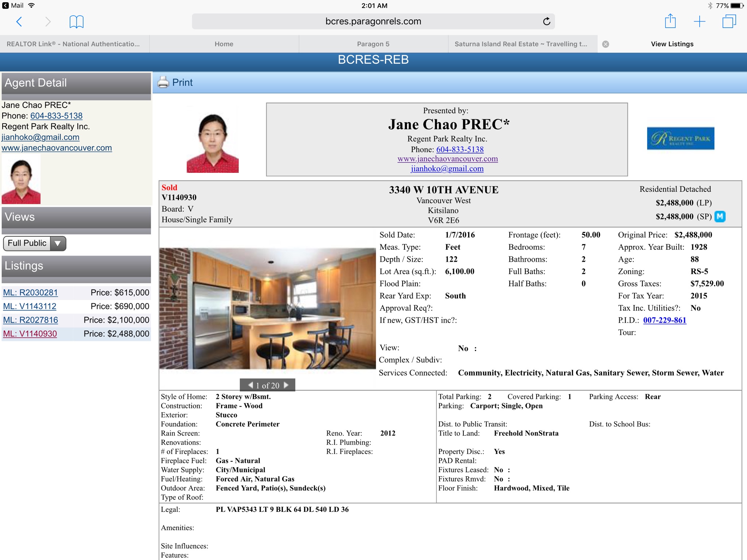Screen dimensions: 747x560
Task: Click the blue M icon beside sold price
Action: tap(720, 217)
